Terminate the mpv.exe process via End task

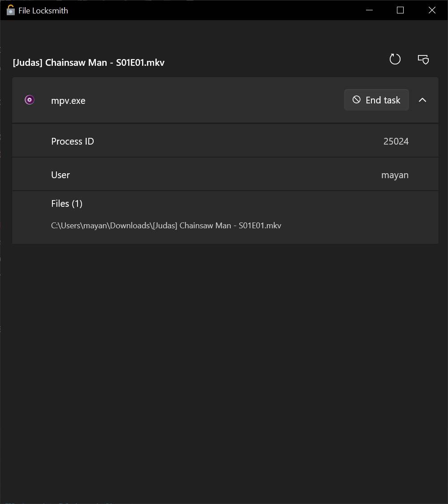pos(376,100)
